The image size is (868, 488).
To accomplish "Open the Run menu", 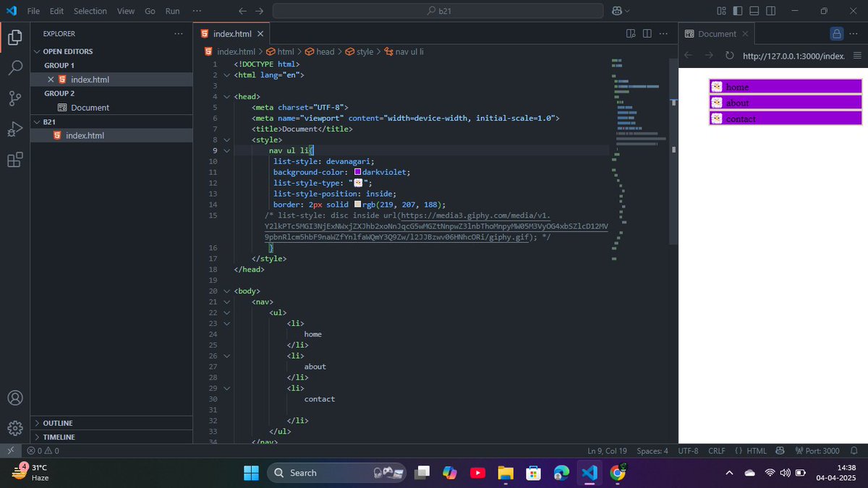I will [172, 11].
